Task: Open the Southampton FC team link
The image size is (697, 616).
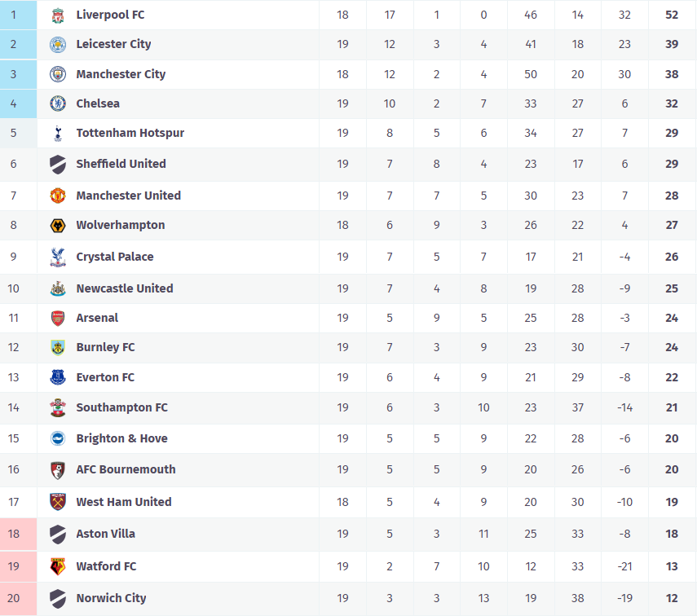Action: coord(121,407)
